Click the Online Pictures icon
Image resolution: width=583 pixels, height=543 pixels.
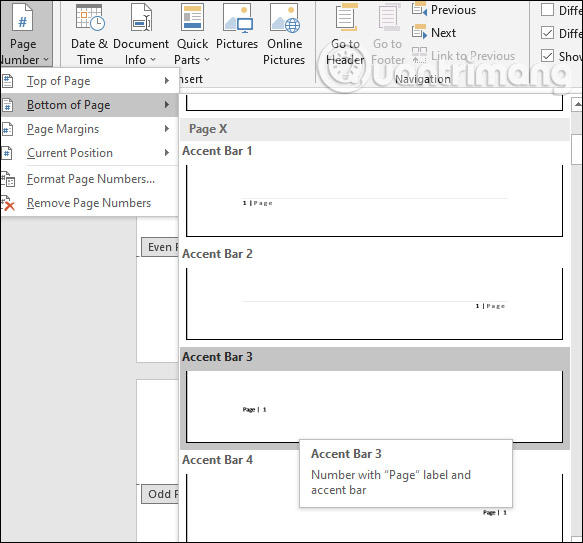click(284, 34)
